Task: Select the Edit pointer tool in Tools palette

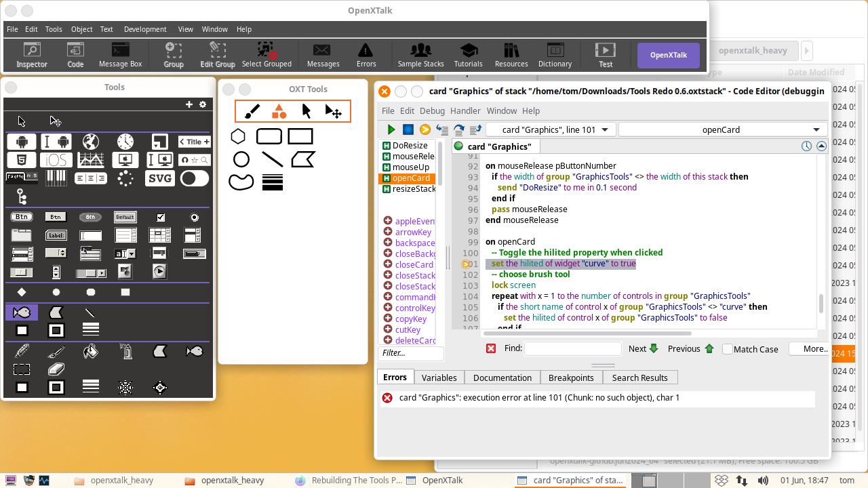Action: [56, 121]
